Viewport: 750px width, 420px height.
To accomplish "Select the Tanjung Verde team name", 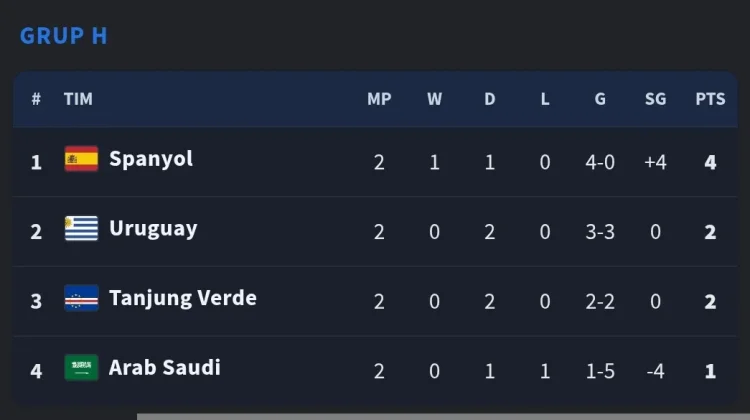I will (x=183, y=298).
